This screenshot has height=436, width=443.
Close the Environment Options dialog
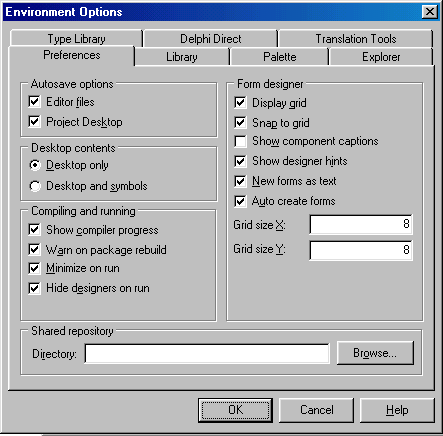[x=430, y=12]
